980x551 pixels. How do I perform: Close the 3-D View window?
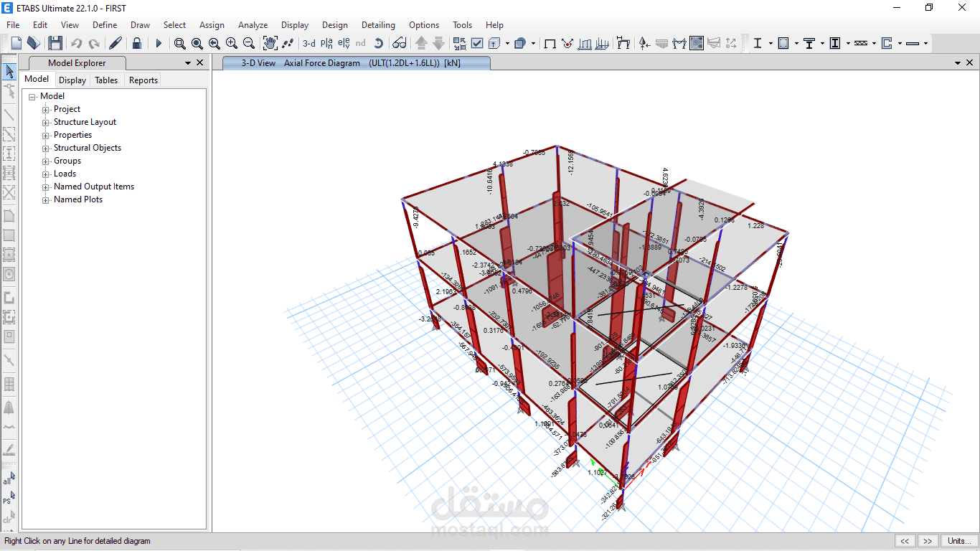pyautogui.click(x=969, y=62)
